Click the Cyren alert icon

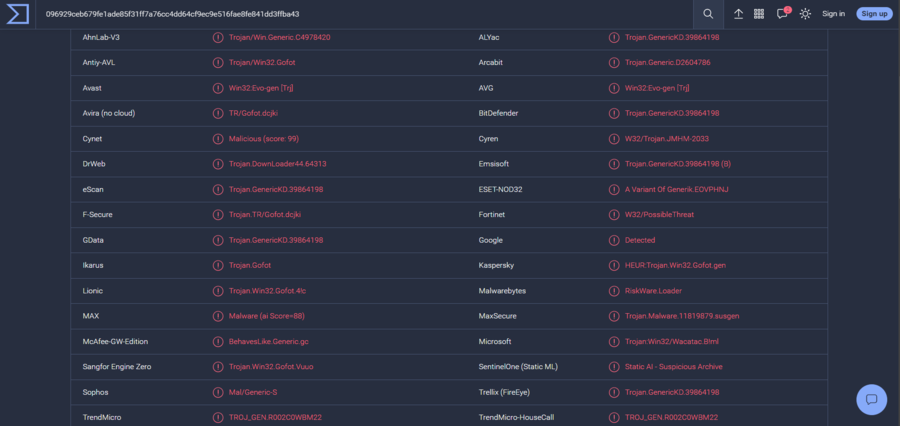(614, 139)
